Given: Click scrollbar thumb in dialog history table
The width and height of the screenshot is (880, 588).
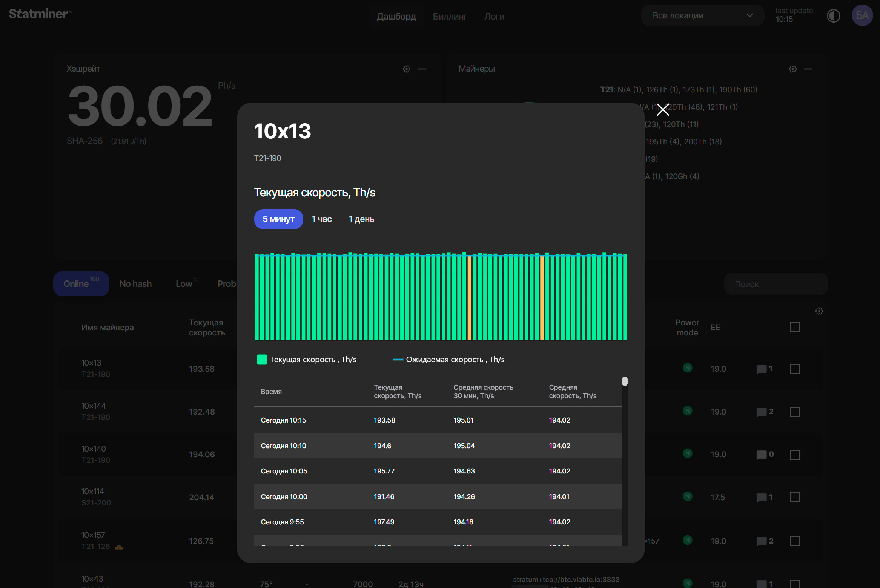Looking at the screenshot, I should point(625,381).
